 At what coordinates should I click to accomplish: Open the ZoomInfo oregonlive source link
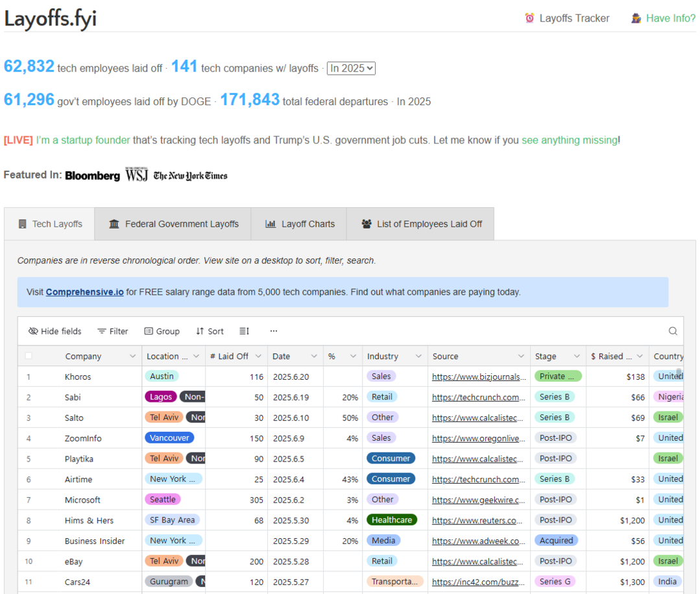point(478,438)
